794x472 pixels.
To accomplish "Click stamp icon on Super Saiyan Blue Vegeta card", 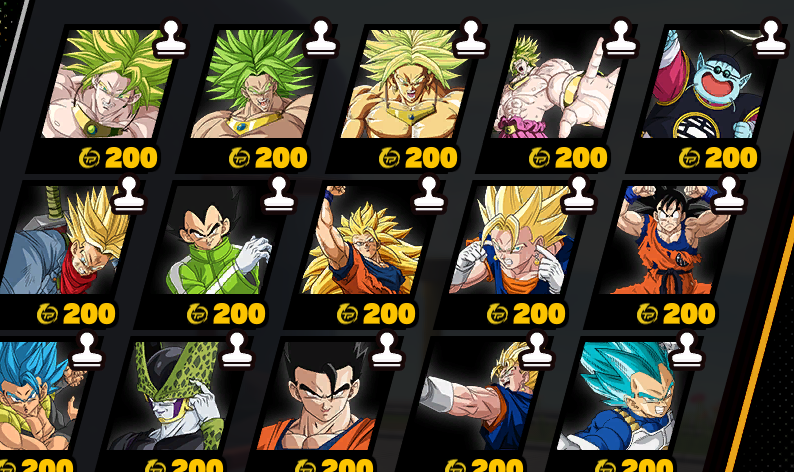I will tap(686, 349).
